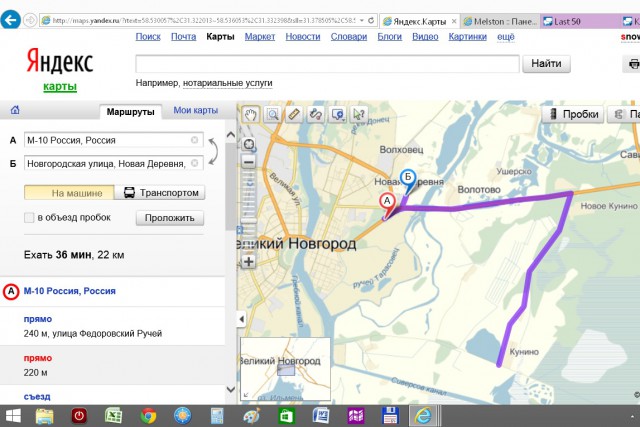
Task: Select the ruler distance tool
Action: tap(294, 115)
